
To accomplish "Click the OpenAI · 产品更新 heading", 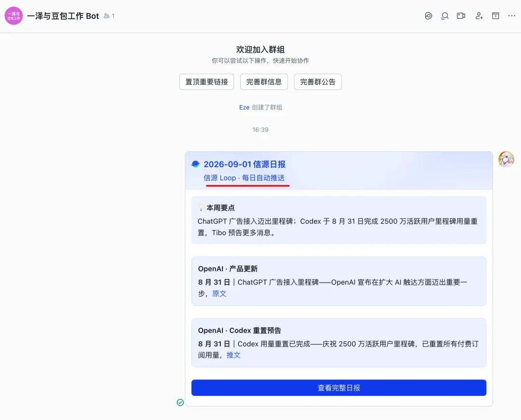I will click(228, 269).
